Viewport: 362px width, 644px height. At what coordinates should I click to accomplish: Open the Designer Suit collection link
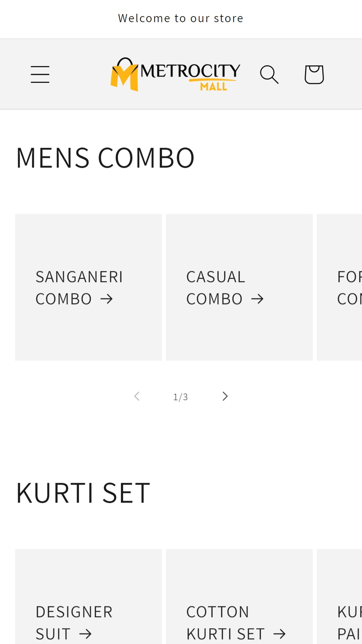[x=74, y=623]
